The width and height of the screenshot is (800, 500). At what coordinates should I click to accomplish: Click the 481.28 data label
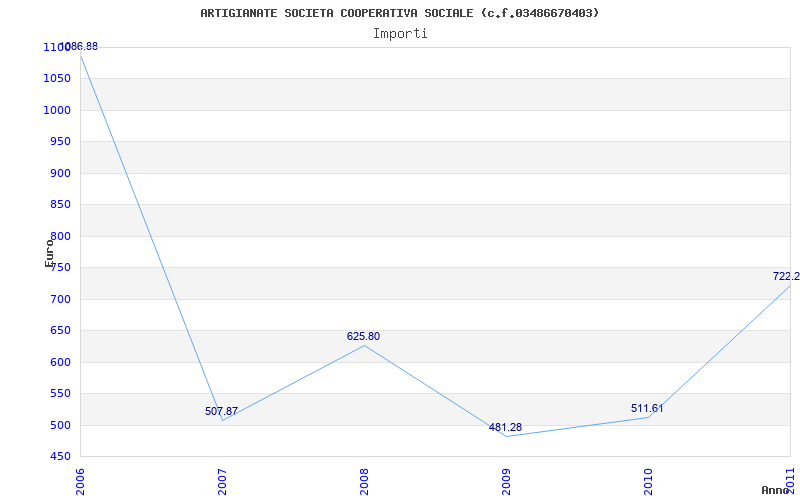505,428
